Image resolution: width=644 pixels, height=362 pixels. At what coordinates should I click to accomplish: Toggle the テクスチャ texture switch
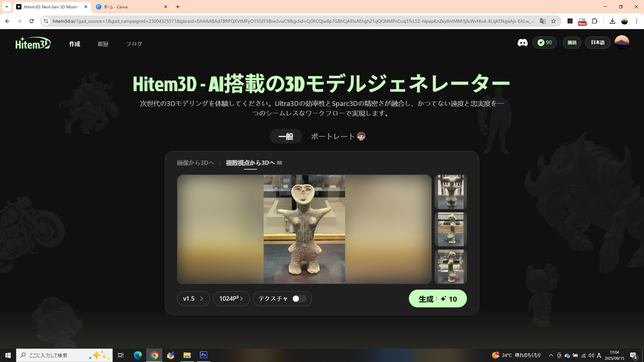coord(299,299)
